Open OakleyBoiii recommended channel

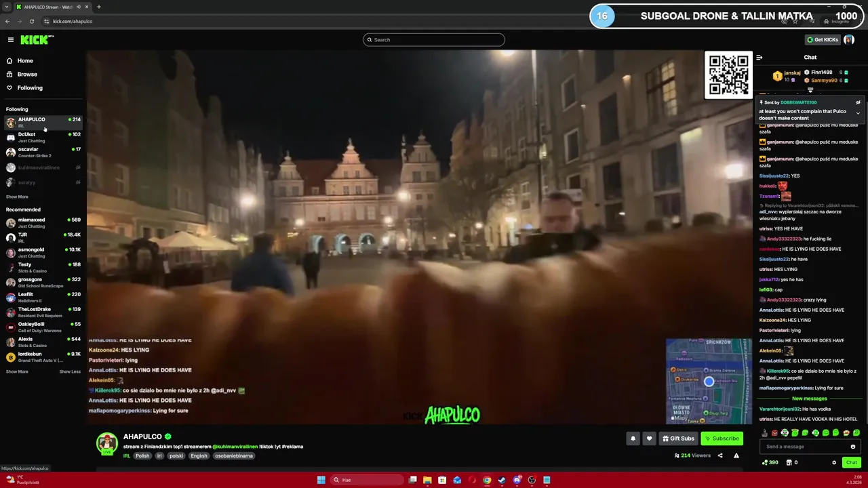(43, 327)
